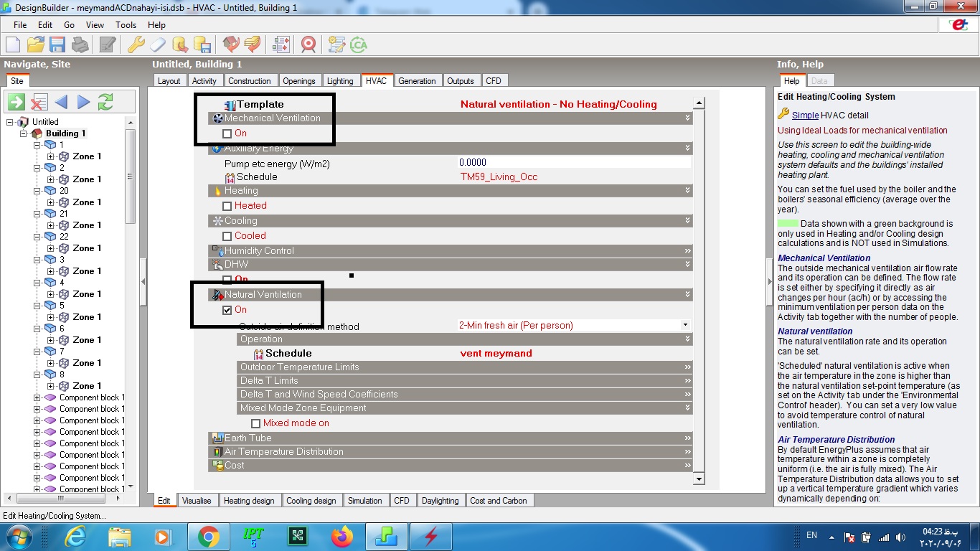This screenshot has height=551, width=980.
Task: Collapse the Building 1 tree node
Action: point(24,133)
